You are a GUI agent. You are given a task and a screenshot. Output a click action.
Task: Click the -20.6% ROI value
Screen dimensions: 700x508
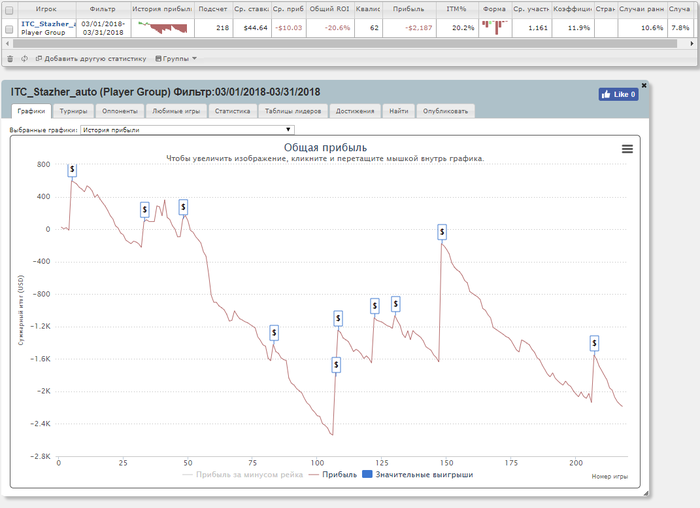(338, 28)
